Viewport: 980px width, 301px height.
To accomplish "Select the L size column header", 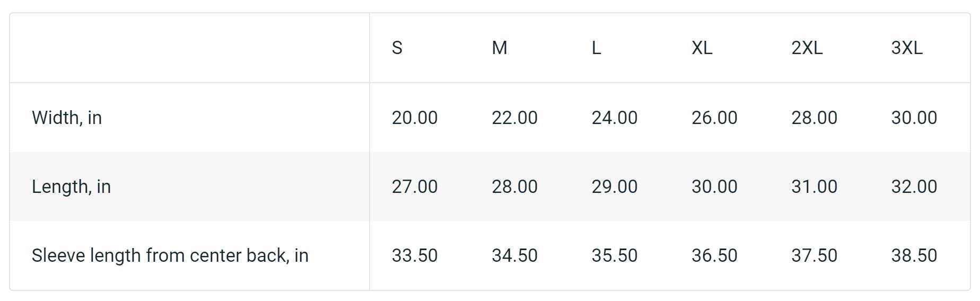I will 597,48.
